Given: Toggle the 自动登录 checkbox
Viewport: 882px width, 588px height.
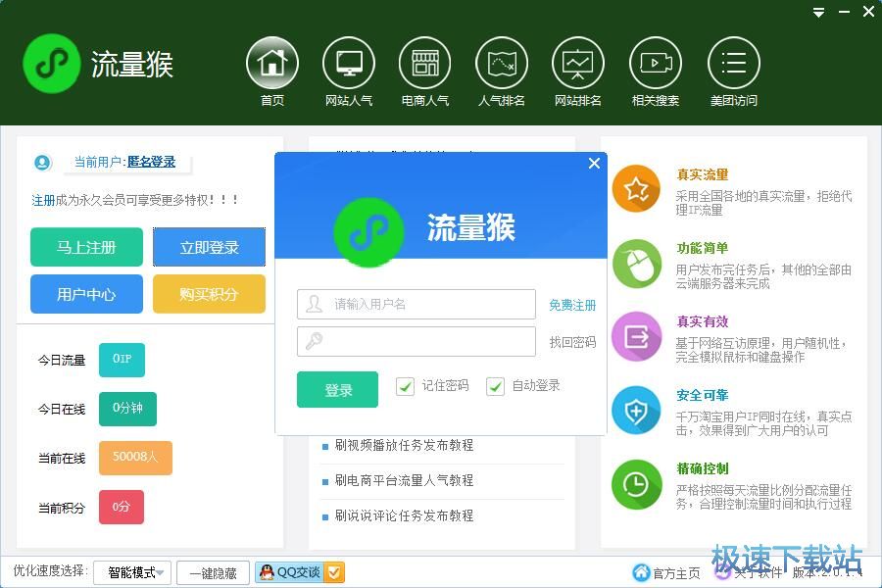Looking at the screenshot, I should coord(495,386).
